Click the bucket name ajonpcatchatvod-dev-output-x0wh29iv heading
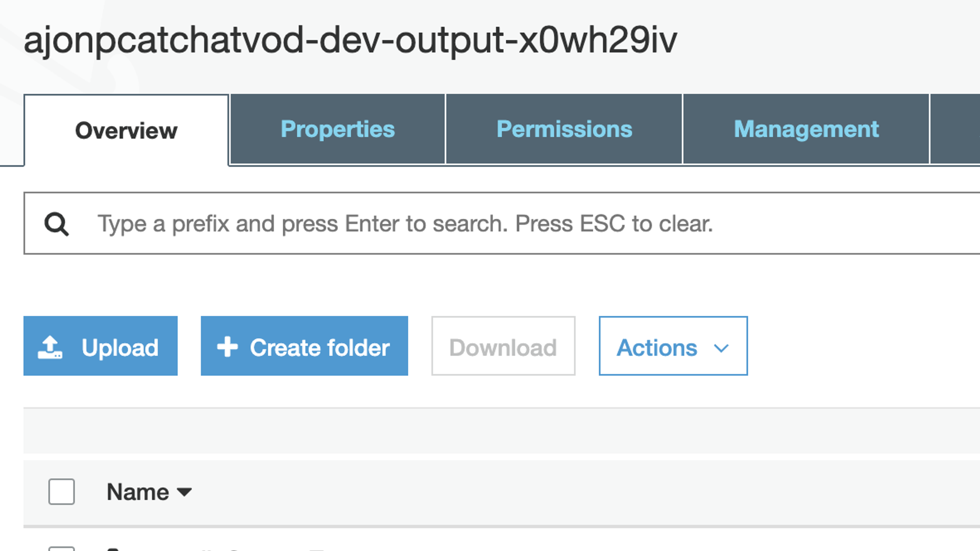This screenshot has width=980, height=551. pyautogui.click(x=350, y=40)
